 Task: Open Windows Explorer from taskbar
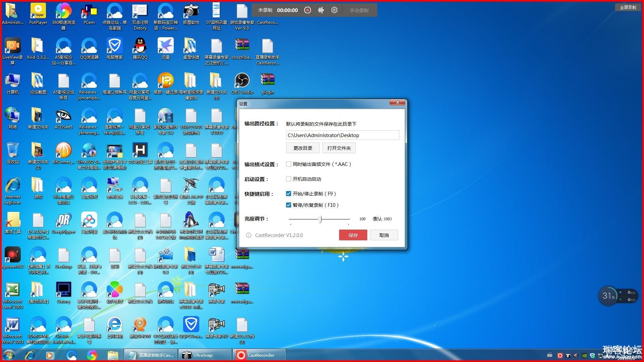(x=113, y=355)
